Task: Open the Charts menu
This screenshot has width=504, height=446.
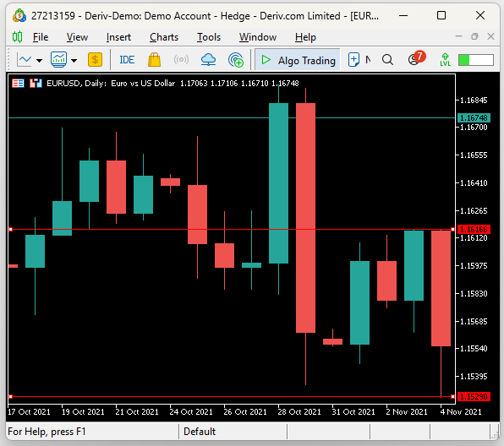Action: click(x=164, y=37)
